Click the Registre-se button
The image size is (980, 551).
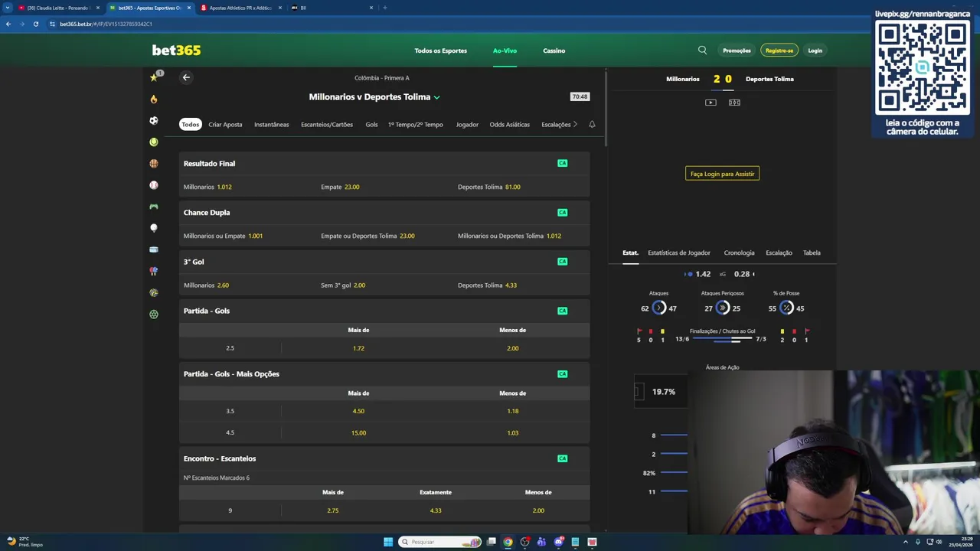pyautogui.click(x=779, y=51)
